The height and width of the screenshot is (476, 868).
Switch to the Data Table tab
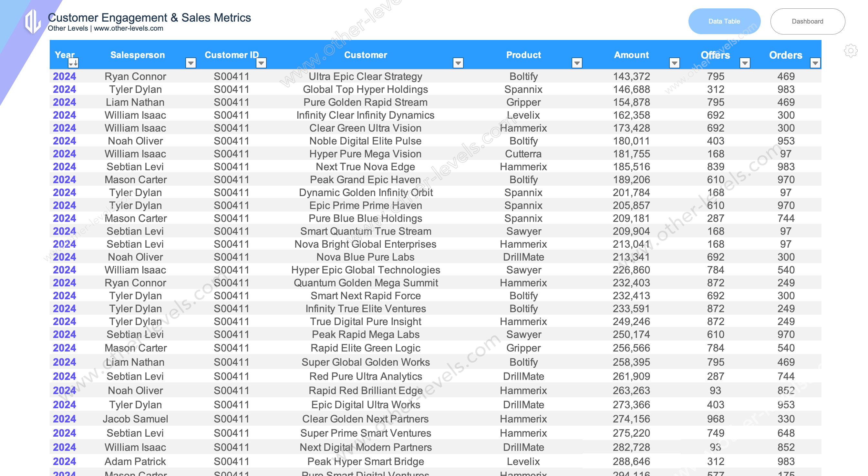pyautogui.click(x=723, y=22)
